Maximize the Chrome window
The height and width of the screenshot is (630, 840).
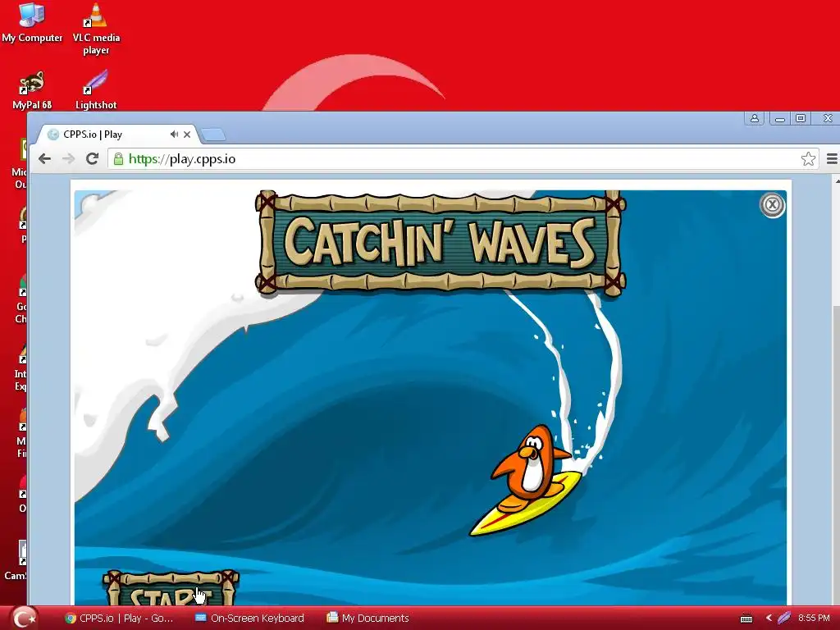click(801, 118)
